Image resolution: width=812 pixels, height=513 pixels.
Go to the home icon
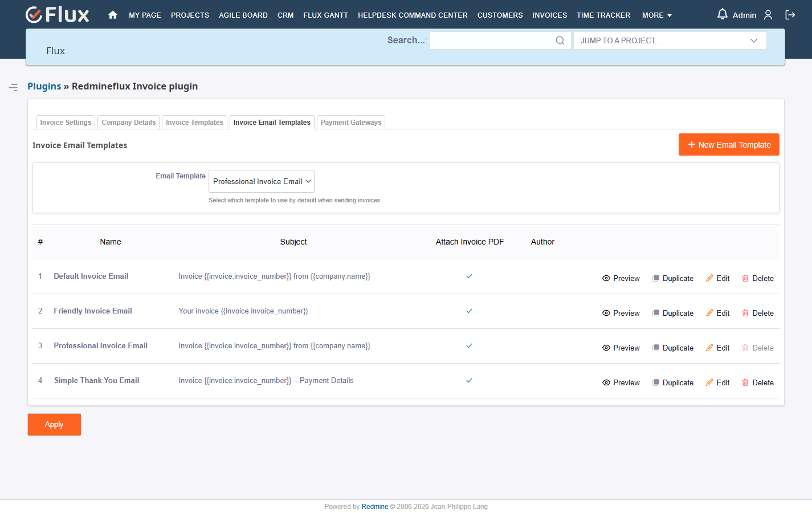[x=113, y=15]
